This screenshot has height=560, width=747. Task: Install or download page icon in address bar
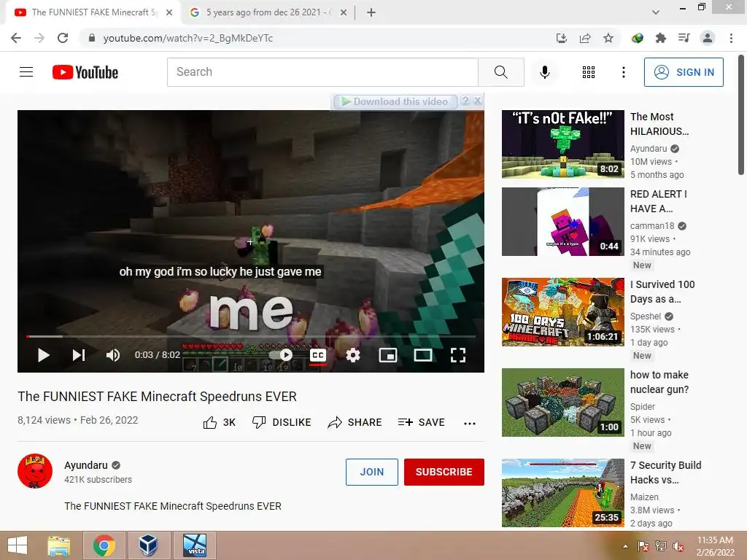562,38
